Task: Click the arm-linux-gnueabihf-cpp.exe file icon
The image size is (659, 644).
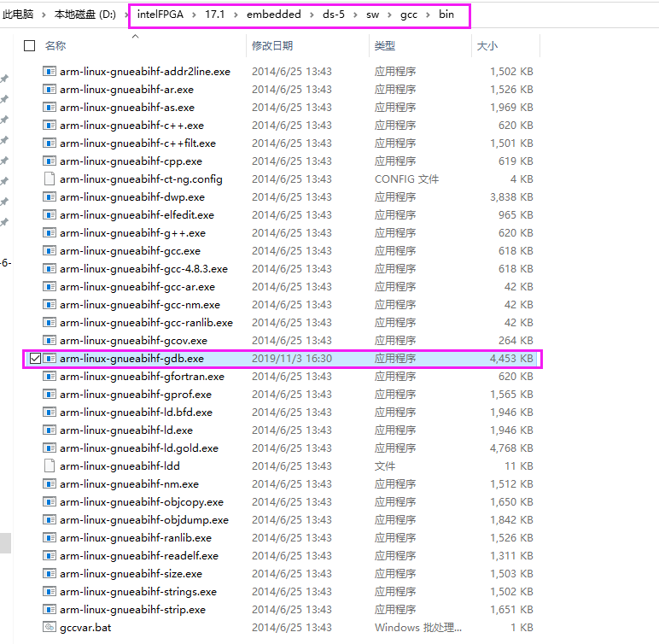Action: (50, 161)
